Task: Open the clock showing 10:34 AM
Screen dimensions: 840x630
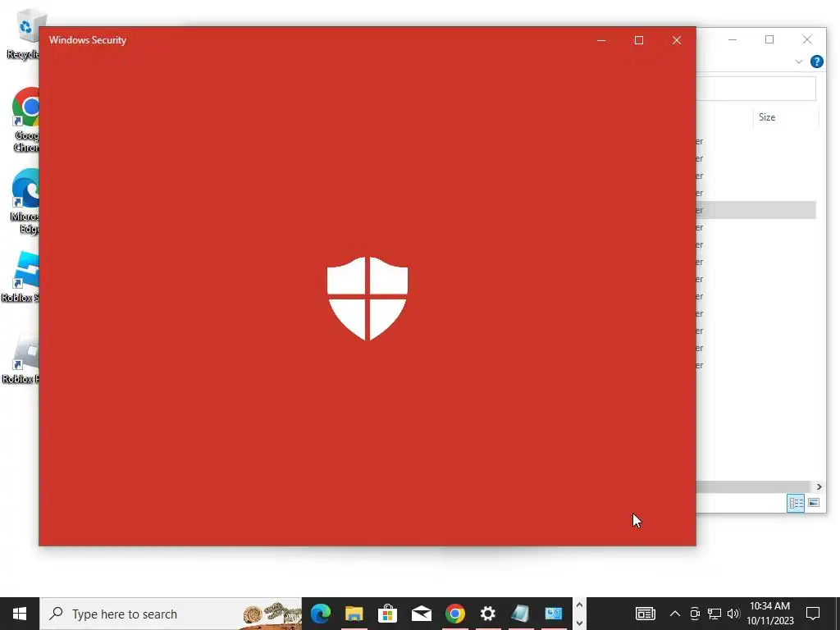Action: [769, 614]
